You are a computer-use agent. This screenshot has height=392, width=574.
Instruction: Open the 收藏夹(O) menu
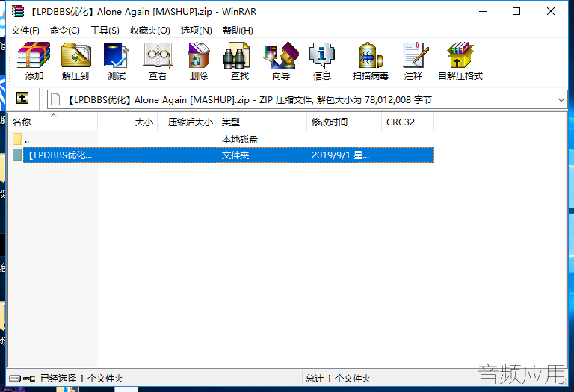[150, 31]
